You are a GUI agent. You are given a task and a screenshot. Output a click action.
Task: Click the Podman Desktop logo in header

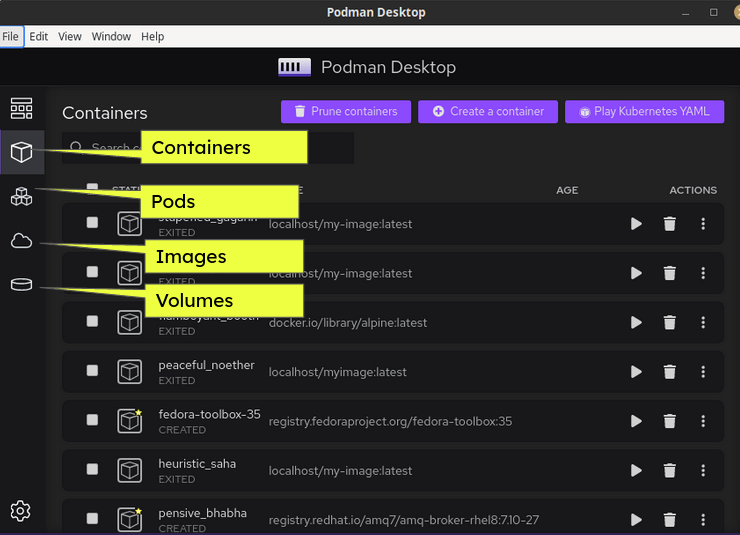(294, 67)
